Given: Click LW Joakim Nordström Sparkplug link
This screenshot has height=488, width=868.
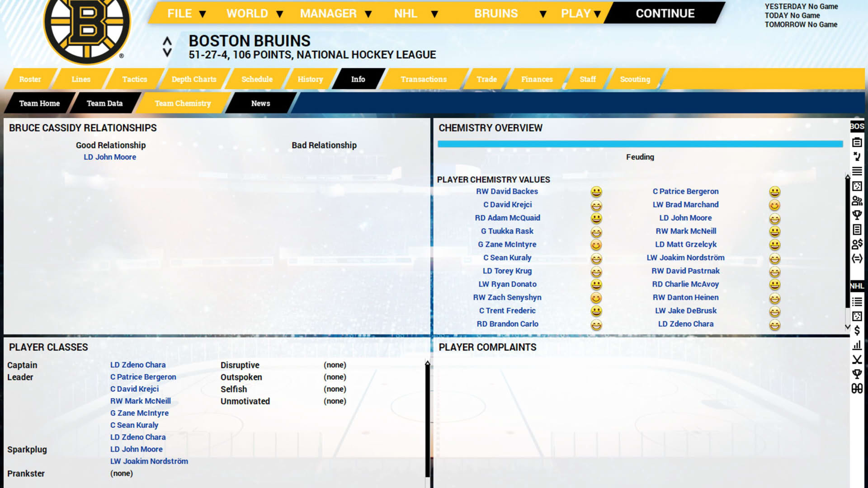Looking at the screenshot, I should point(149,461).
